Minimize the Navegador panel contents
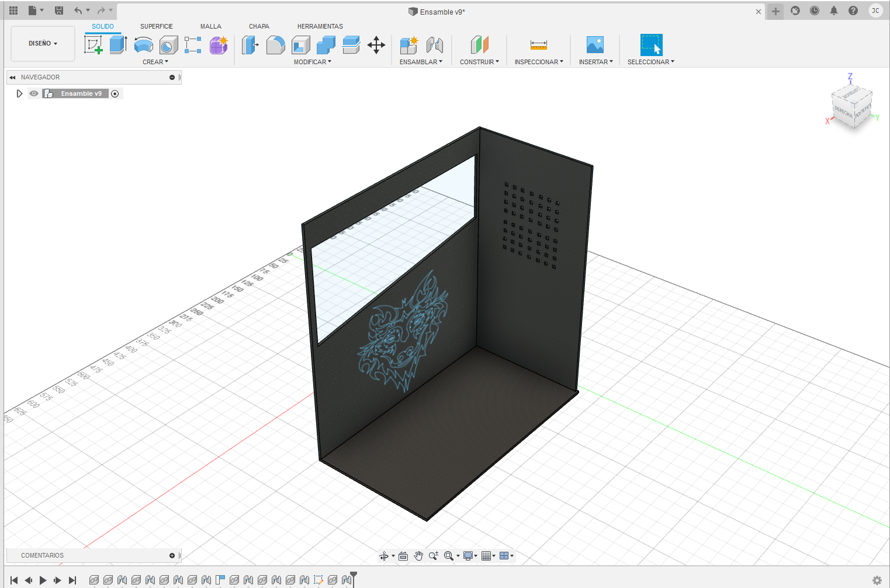890x588 pixels. click(x=172, y=77)
